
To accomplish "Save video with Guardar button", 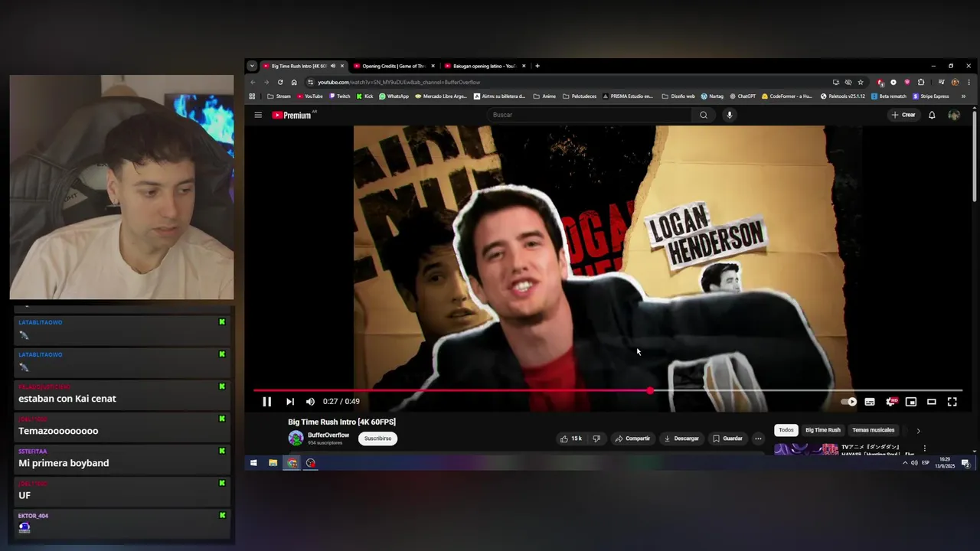I will 727,439.
